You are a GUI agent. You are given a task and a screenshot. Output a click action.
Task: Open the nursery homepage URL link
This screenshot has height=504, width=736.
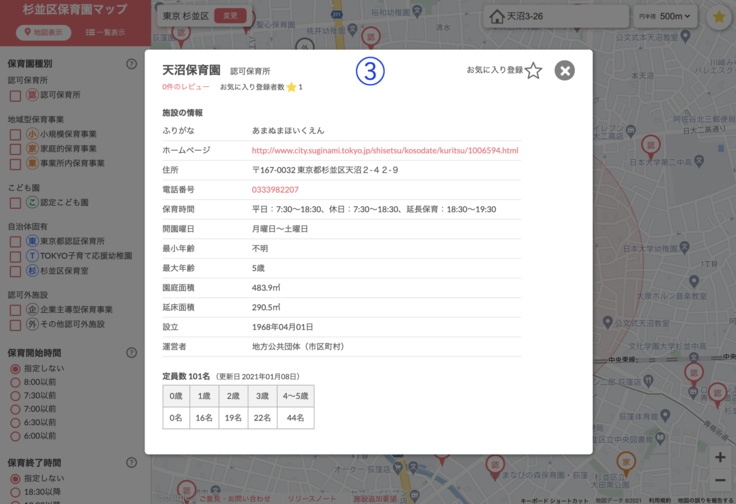pos(384,150)
